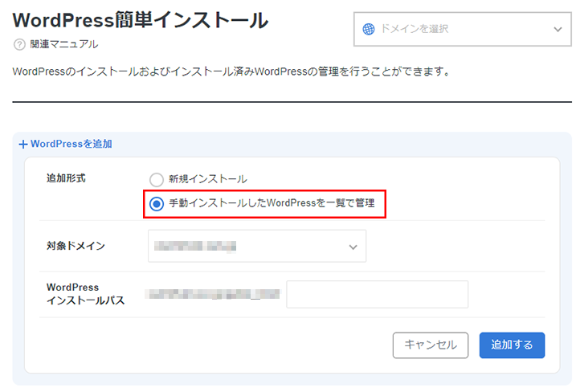Image resolution: width=580 pixels, height=392 pixels.
Task: Click the キャンセル button
Action: [x=431, y=345]
